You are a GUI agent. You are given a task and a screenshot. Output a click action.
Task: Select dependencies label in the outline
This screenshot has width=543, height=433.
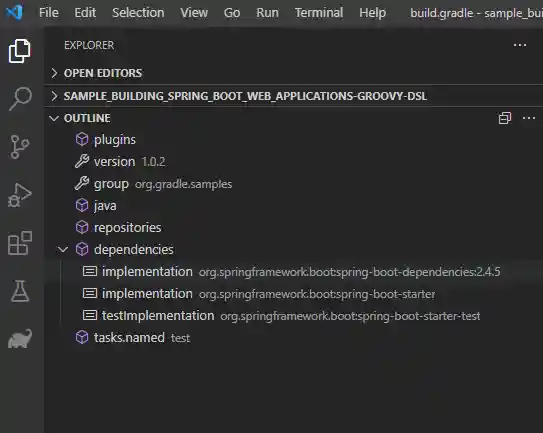click(134, 249)
